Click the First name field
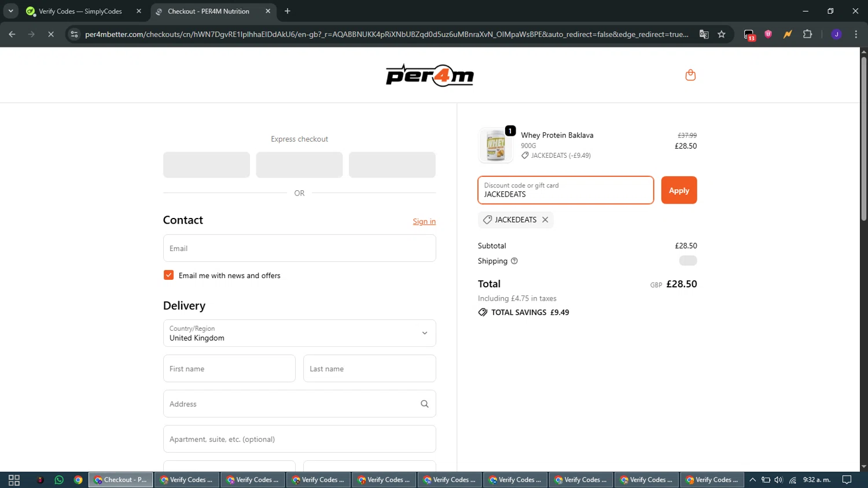Viewport: 868px width, 488px height. click(x=229, y=369)
